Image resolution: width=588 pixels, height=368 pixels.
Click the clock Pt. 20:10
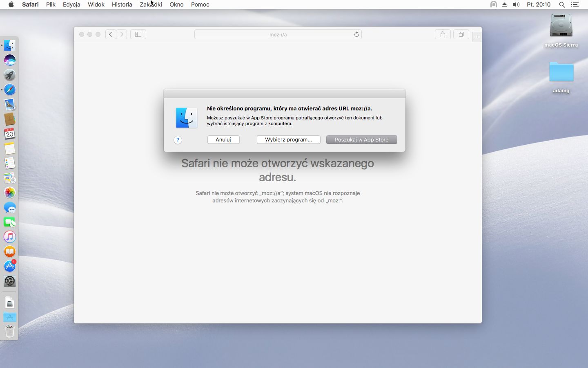tap(539, 4)
